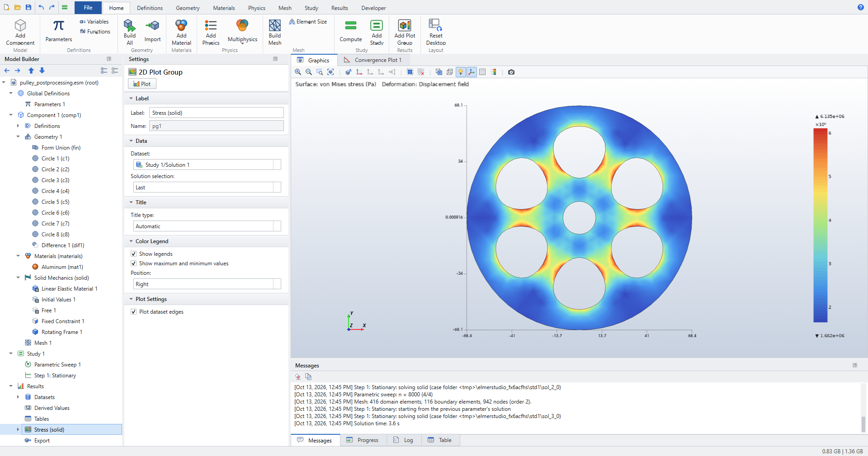Open Solution selection dropdown showing Last
This screenshot has height=456, width=868.
tap(207, 188)
